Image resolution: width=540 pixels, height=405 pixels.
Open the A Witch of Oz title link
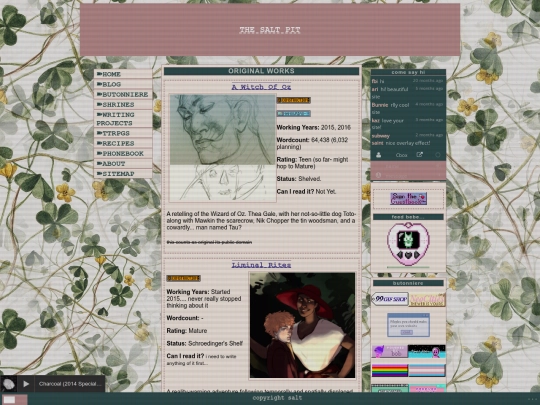tap(261, 87)
